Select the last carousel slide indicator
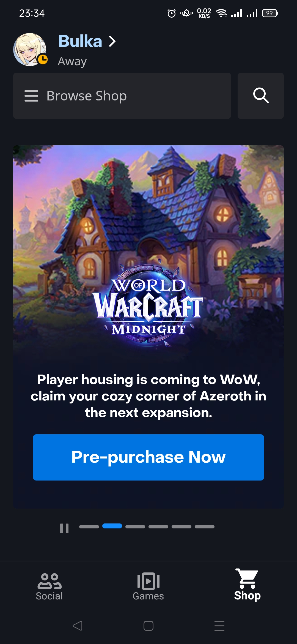The width and height of the screenshot is (297, 644). click(205, 526)
